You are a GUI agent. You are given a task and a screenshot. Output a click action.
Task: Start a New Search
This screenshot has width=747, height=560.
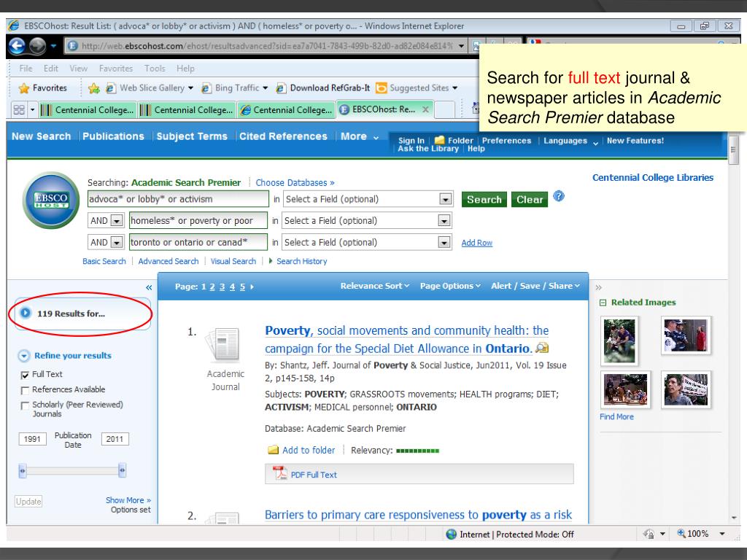[x=41, y=136]
